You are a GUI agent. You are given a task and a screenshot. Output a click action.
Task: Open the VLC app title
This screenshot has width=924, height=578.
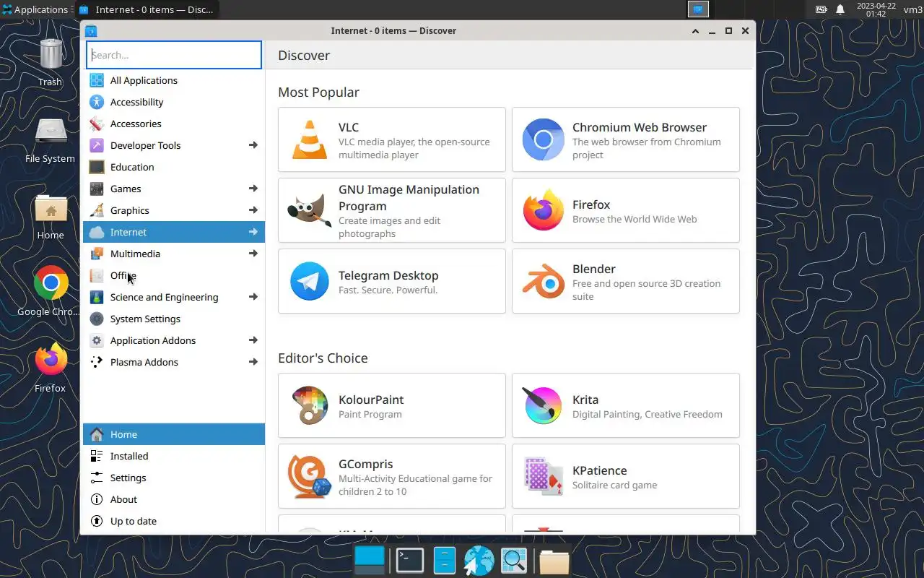pyautogui.click(x=349, y=127)
